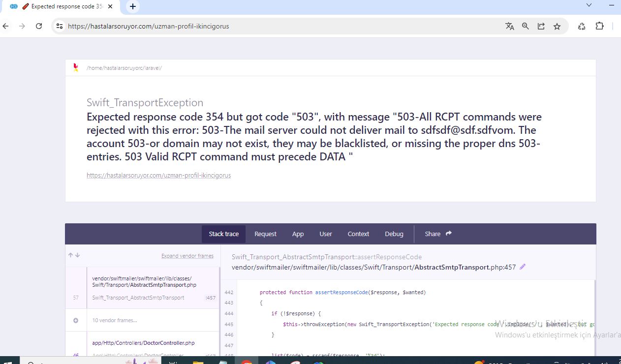Switch to the Request tab

click(x=265, y=234)
